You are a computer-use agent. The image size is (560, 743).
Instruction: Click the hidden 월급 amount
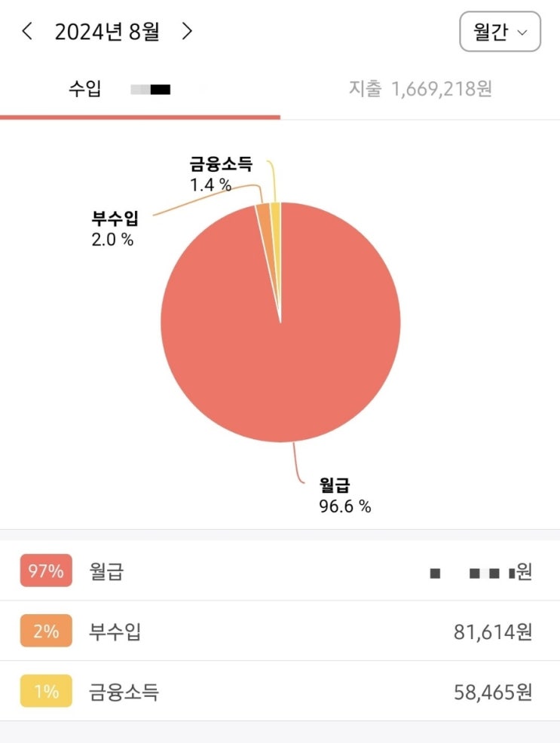481,573
